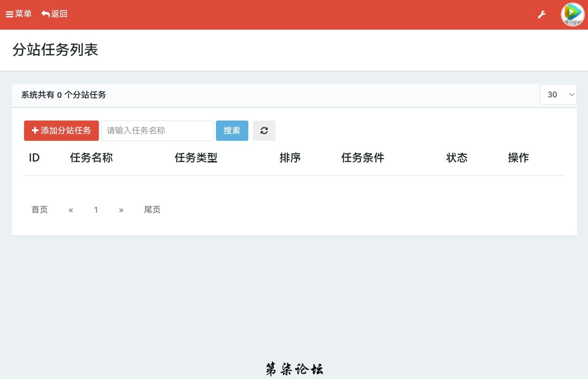The height and width of the screenshot is (379, 588).
Task: Go to 首页 in the pagination
Action: click(40, 210)
